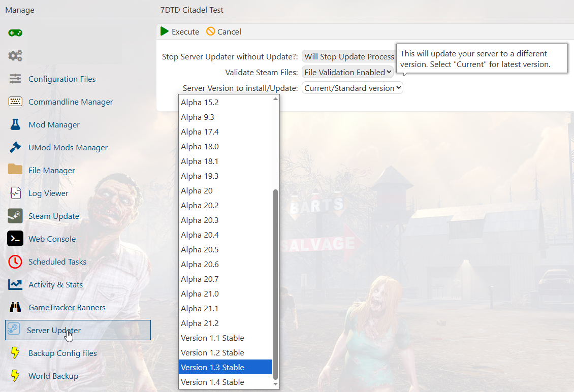574x392 pixels.
Task: Click the Mod Manager flask icon
Action: click(x=15, y=124)
